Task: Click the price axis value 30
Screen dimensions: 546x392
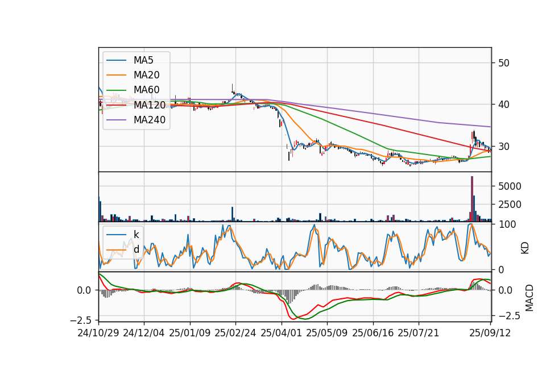Action: pos(504,147)
